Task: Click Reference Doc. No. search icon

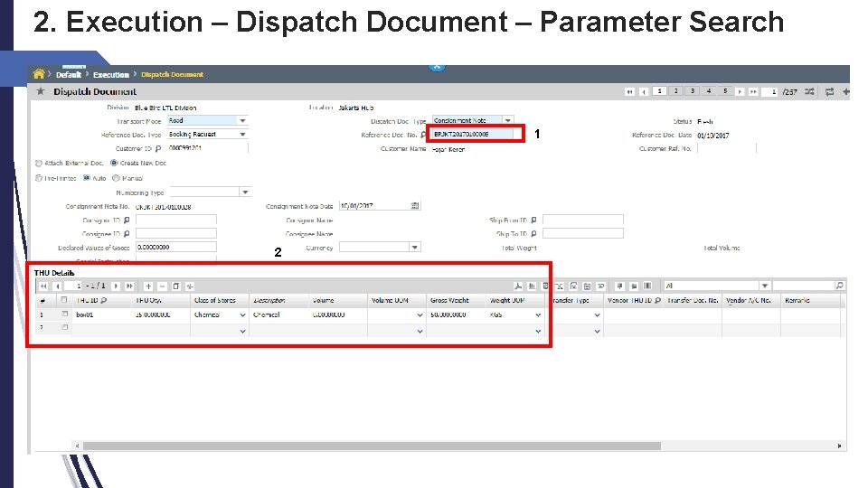Action: (423, 135)
